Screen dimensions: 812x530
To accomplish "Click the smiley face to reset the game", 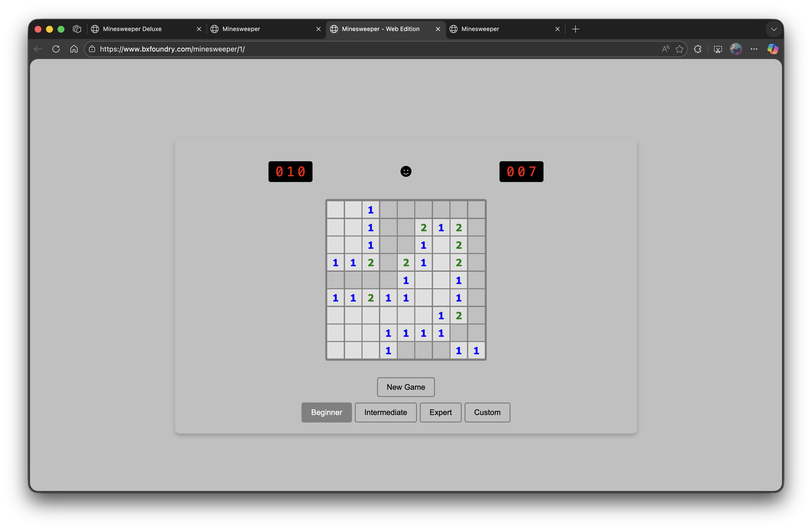I will click(405, 171).
